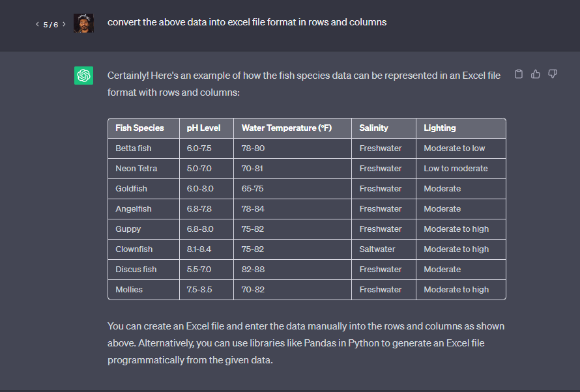
Task: Click the Clownfish table cell
Action: coord(143,249)
